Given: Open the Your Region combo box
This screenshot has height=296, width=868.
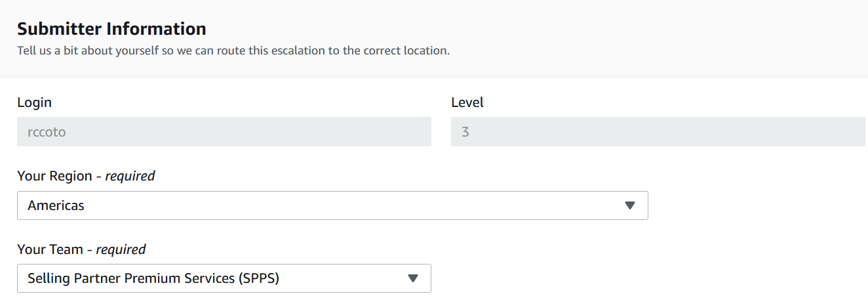Looking at the screenshot, I should pos(332,205).
